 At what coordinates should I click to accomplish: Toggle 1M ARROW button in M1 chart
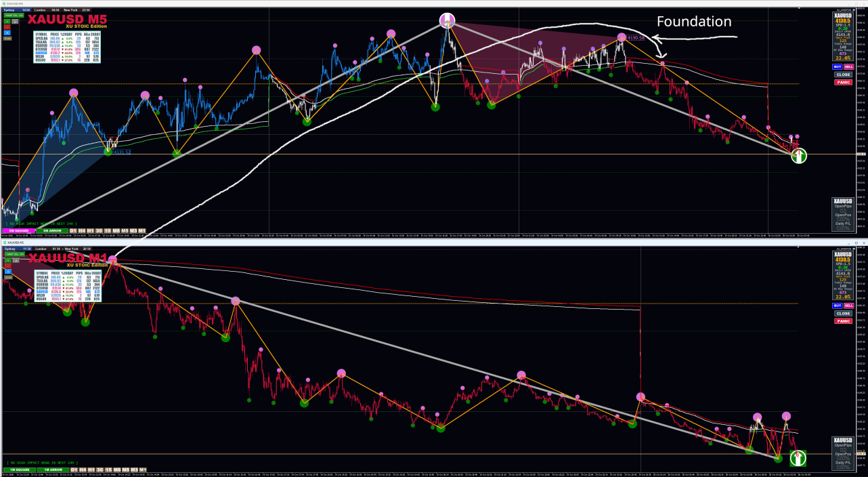coord(53,470)
